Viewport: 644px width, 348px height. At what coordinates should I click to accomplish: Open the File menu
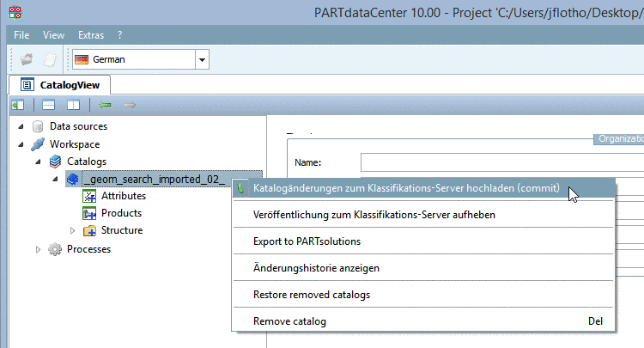[21, 35]
